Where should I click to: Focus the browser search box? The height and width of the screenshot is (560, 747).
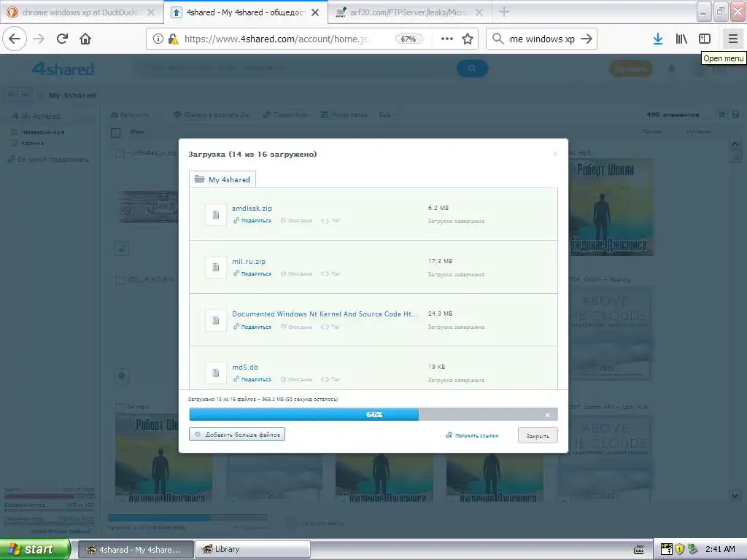[x=543, y=39]
